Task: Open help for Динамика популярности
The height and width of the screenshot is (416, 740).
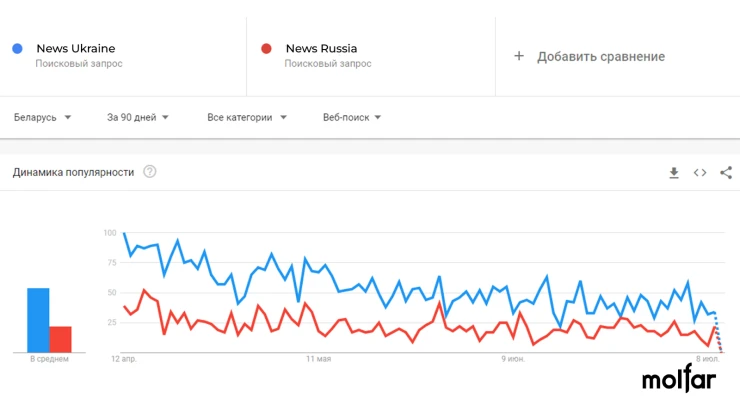Action: (x=150, y=172)
